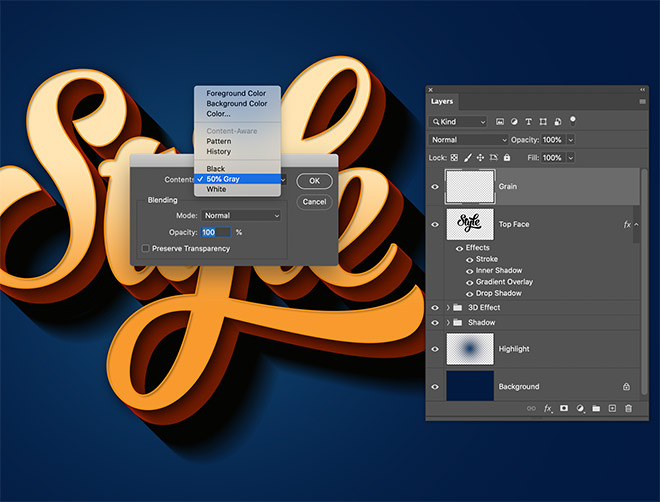Image resolution: width=660 pixels, height=502 pixels.
Task: Add a layer mask using mask icon
Action: [x=564, y=408]
